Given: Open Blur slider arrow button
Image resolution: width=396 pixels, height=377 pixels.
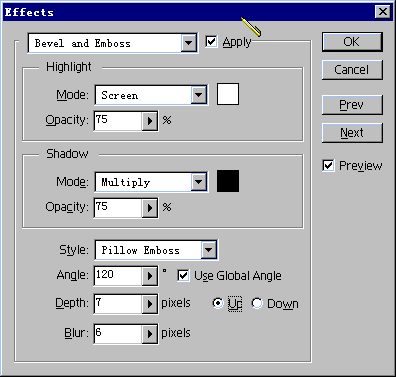Looking at the screenshot, I should tap(150, 334).
